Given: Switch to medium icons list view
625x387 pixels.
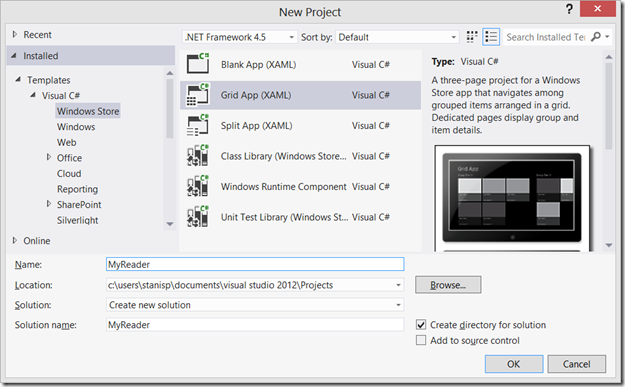Looking at the screenshot, I should tap(491, 37).
